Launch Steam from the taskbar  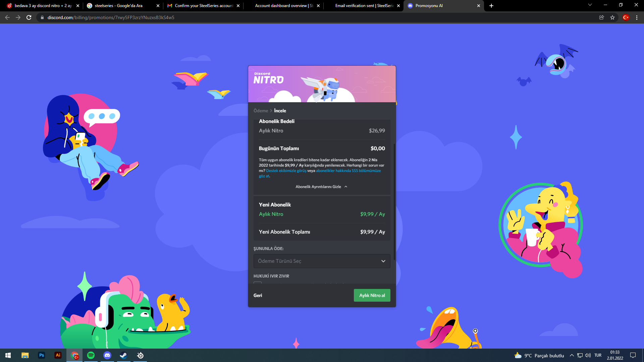pos(123,355)
